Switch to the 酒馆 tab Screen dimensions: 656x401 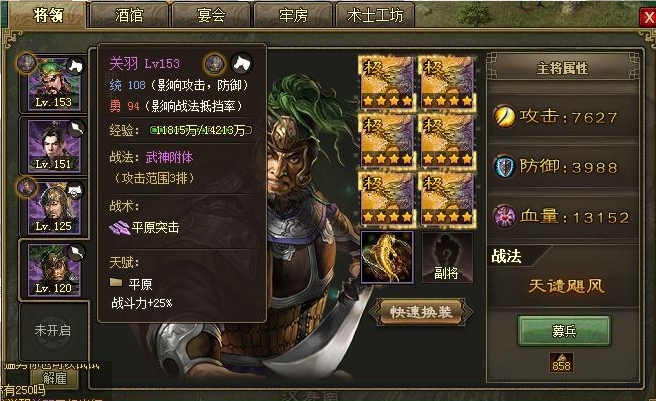(x=129, y=15)
